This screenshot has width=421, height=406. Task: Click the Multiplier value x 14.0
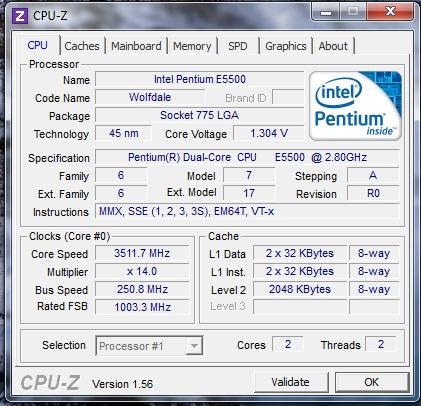[142, 271]
